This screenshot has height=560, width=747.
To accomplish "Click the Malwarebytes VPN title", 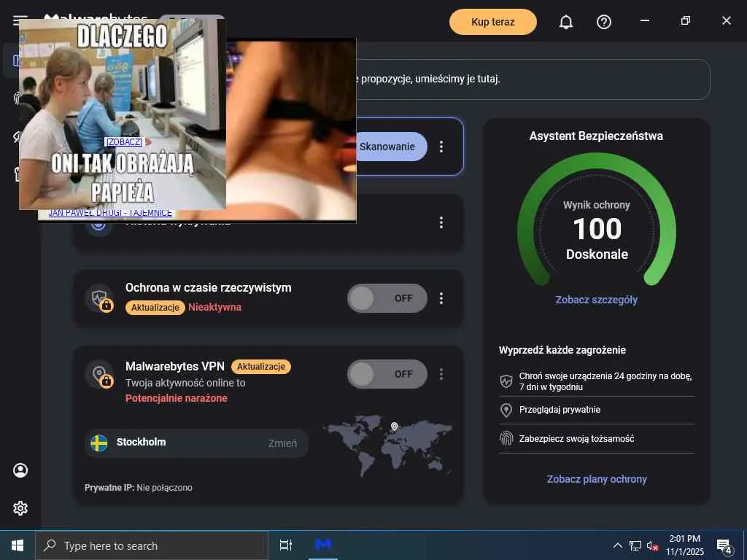I will (x=175, y=366).
